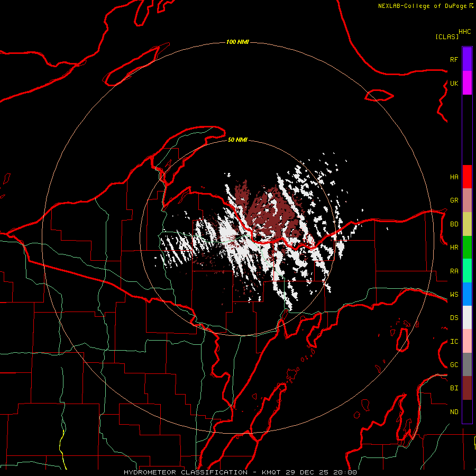Screen dimensions: 476x476
Task: Click the 100 NMI range ring label
Action: click(237, 42)
